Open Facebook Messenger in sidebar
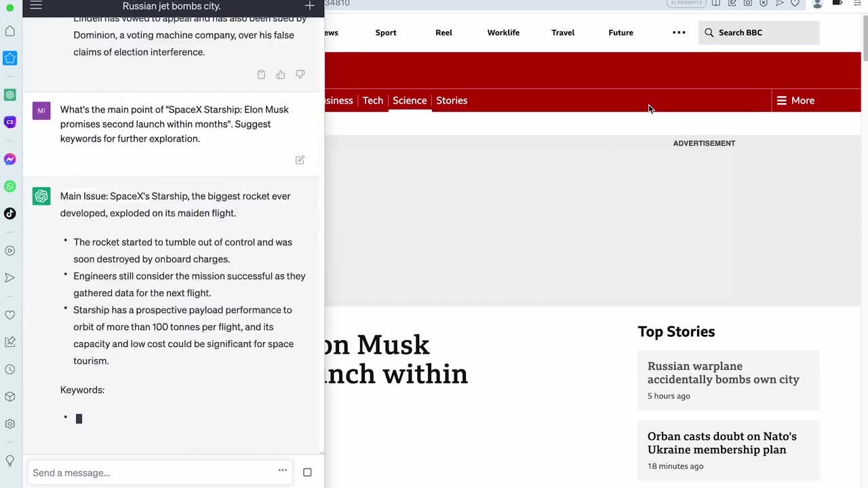Screen dimensions: 868x488 (x=10, y=159)
